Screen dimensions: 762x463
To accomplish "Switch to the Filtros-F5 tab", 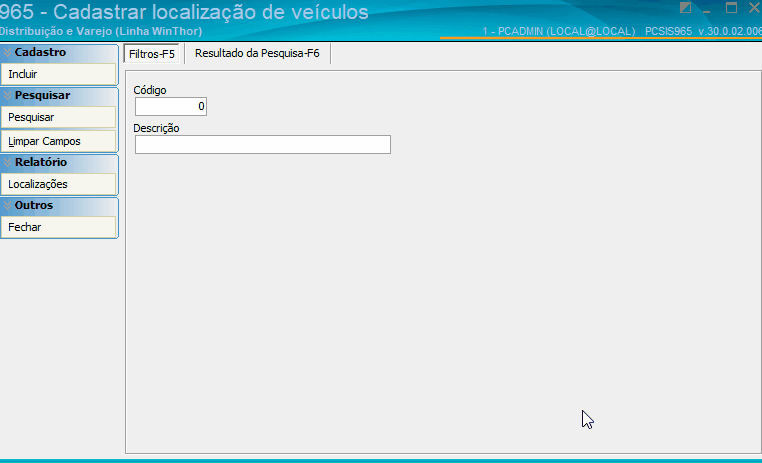I will point(152,54).
